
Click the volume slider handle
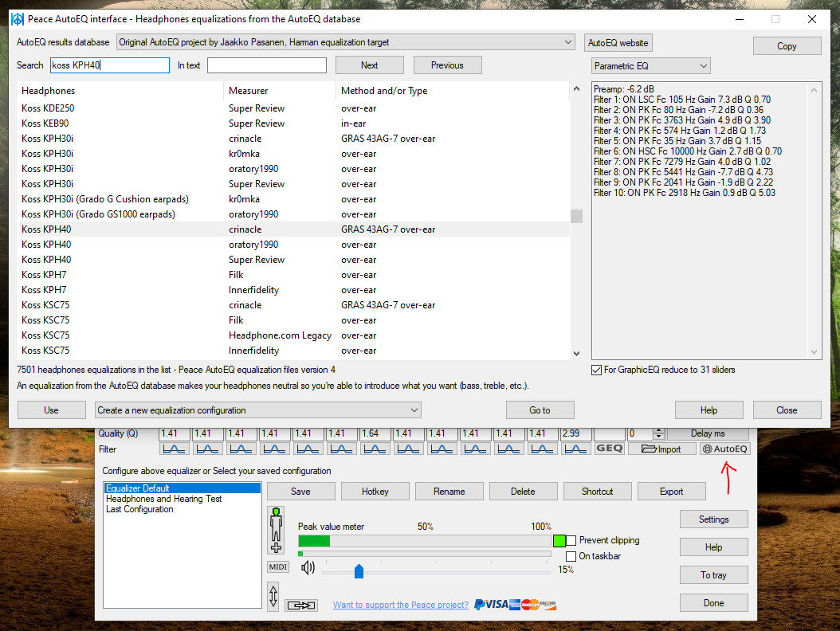359,571
